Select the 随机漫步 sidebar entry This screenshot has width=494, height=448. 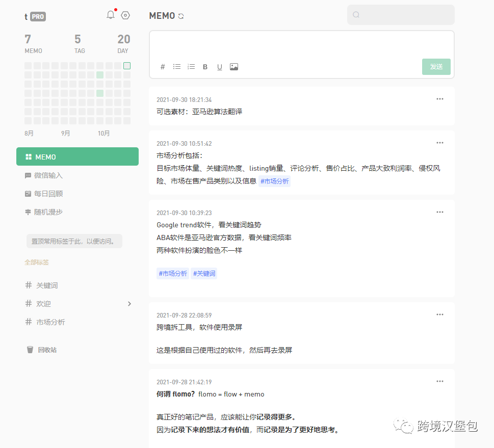coord(47,212)
